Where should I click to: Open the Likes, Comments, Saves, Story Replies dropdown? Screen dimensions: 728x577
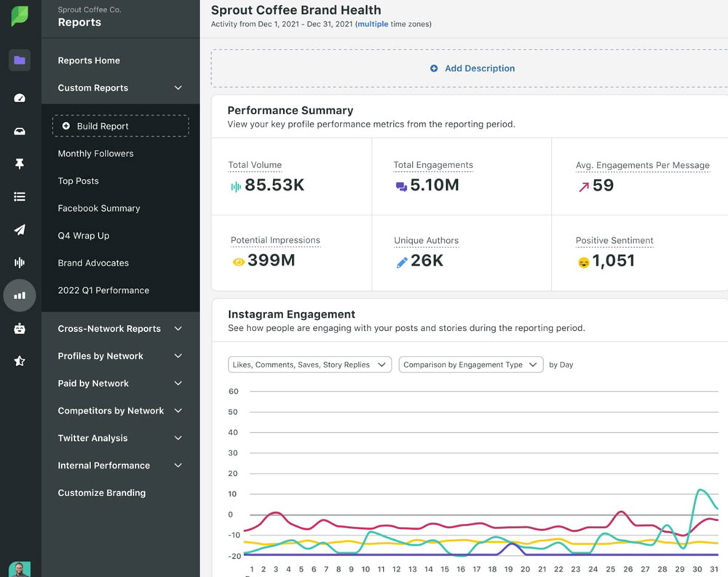[x=309, y=365]
